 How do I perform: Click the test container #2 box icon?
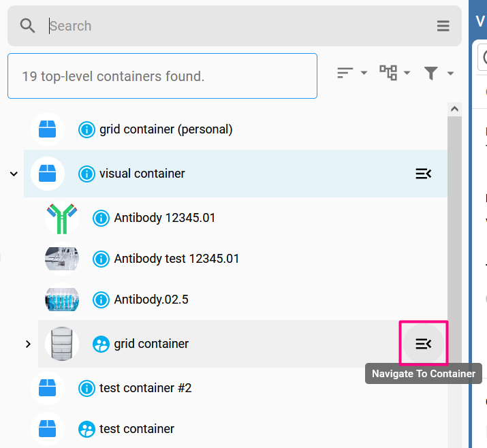pos(48,388)
